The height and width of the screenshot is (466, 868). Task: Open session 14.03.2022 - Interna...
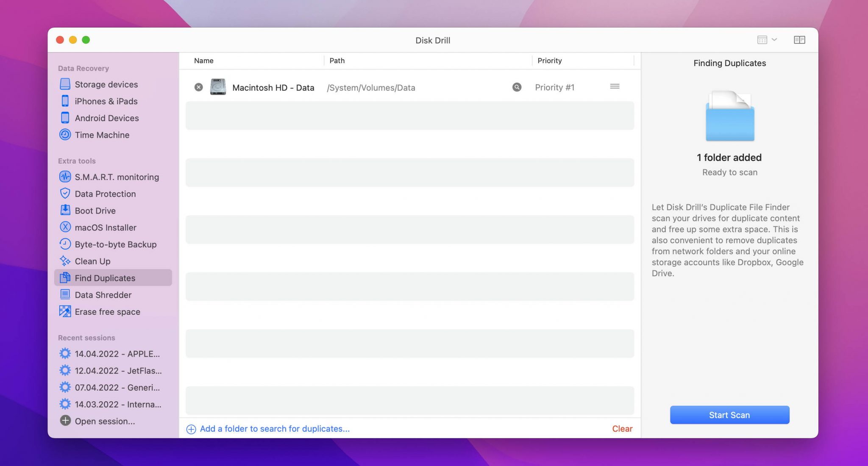point(118,405)
